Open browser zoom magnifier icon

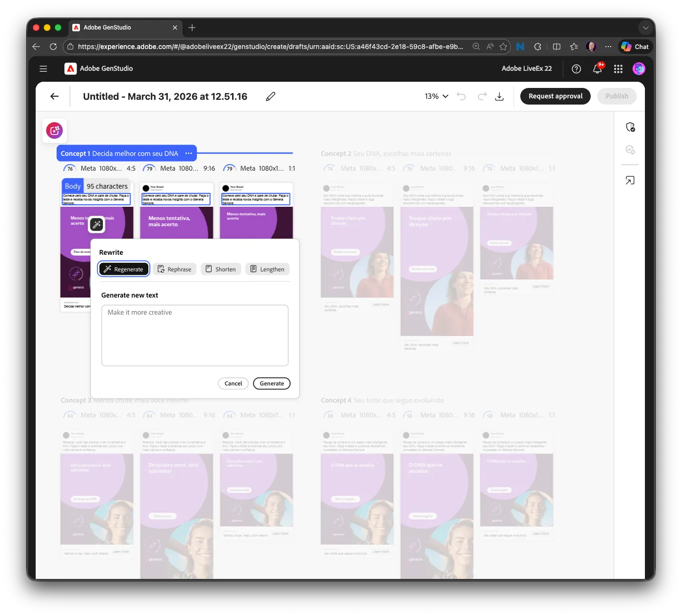(x=476, y=47)
